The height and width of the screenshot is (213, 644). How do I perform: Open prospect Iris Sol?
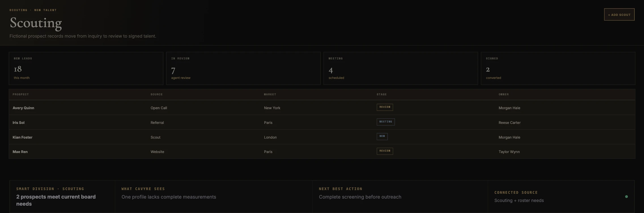coord(18,122)
